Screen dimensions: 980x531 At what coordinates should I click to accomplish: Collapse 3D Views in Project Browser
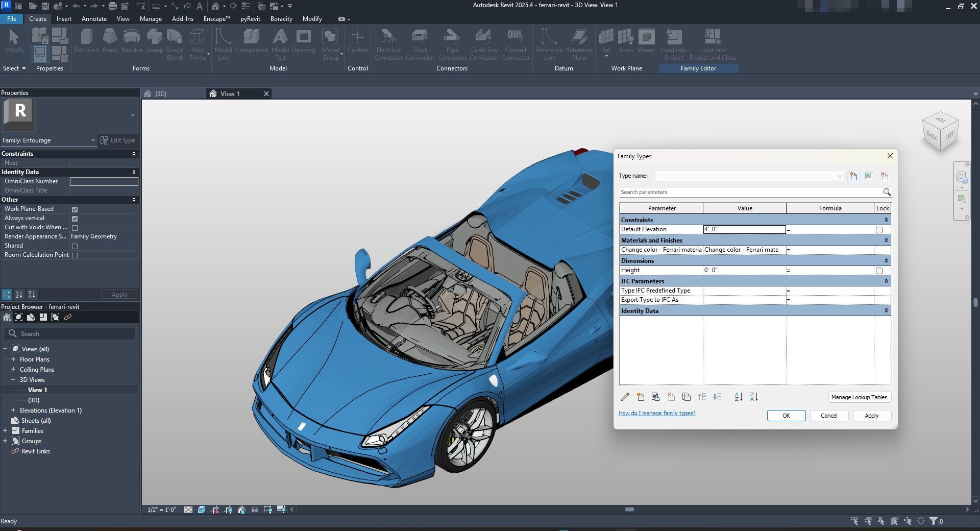pyautogui.click(x=13, y=380)
